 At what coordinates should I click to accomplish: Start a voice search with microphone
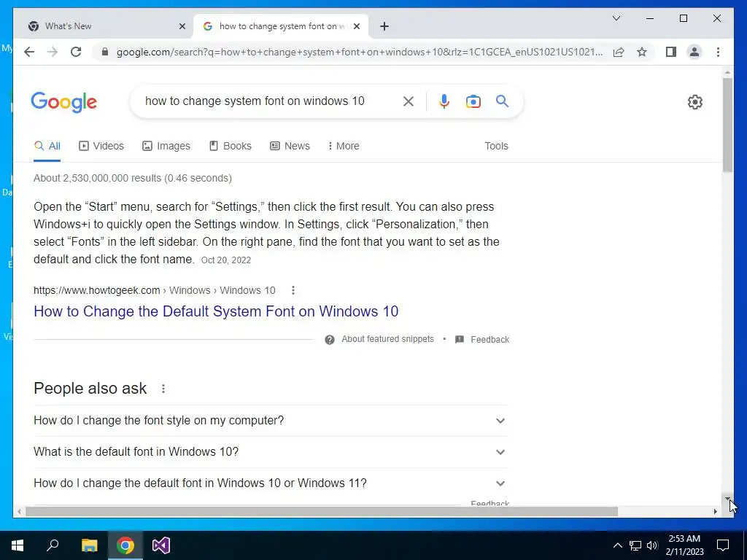(444, 101)
